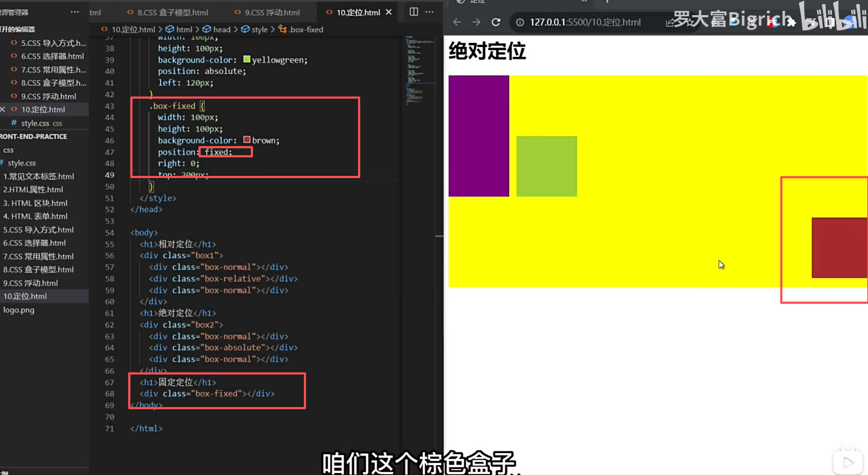Click the split editor icon

coord(414,12)
